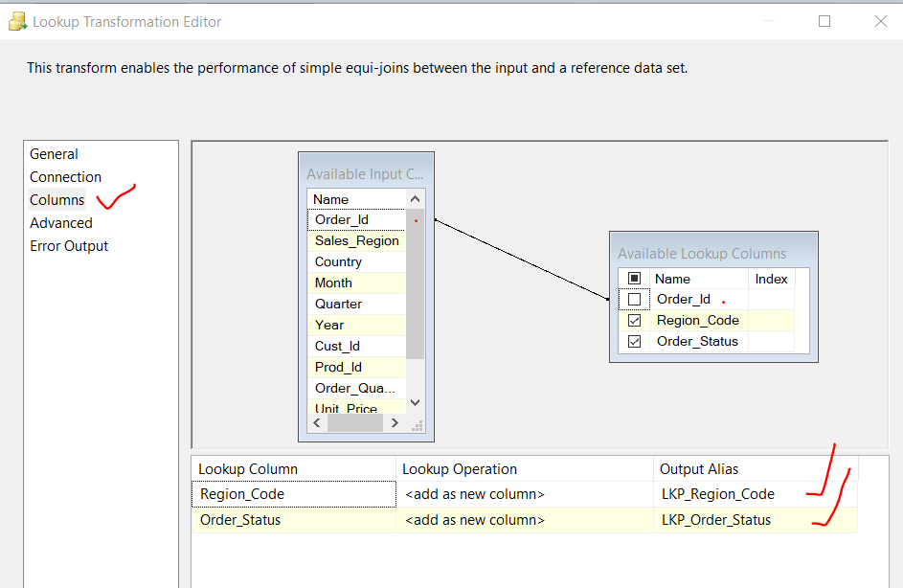Open the lookup operation dropdown for Order_Status
Screen dimensions: 903x588
coord(521,519)
